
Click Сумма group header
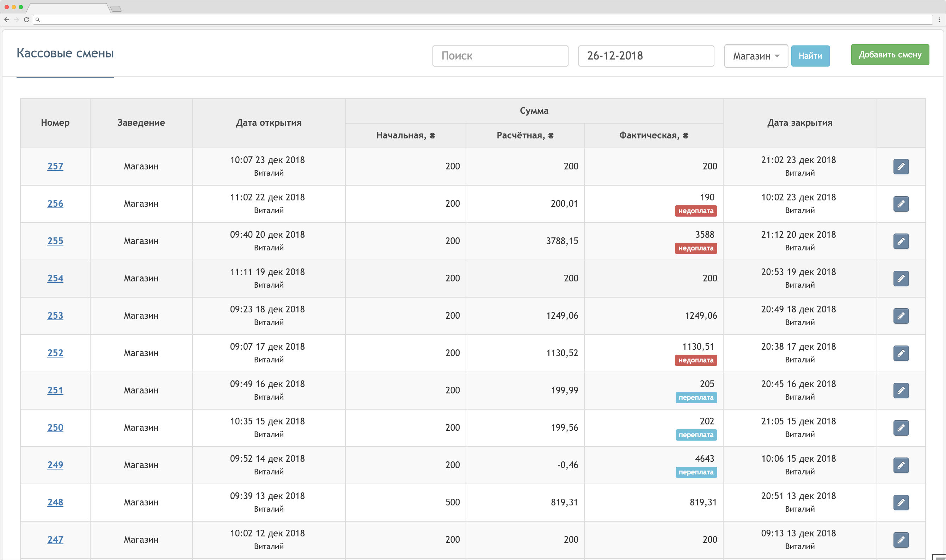[534, 111]
